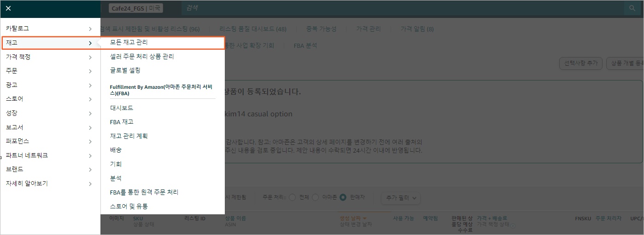Viewport: 644px width, 235px height.
Task: Open 중복 가능성 tab
Action: (321, 29)
